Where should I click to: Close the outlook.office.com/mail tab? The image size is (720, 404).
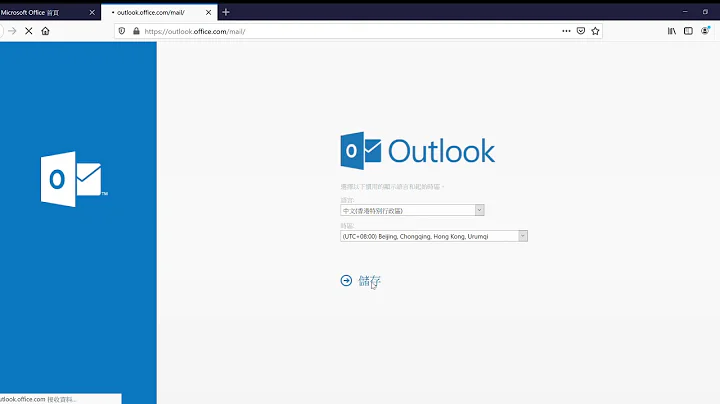click(208, 12)
